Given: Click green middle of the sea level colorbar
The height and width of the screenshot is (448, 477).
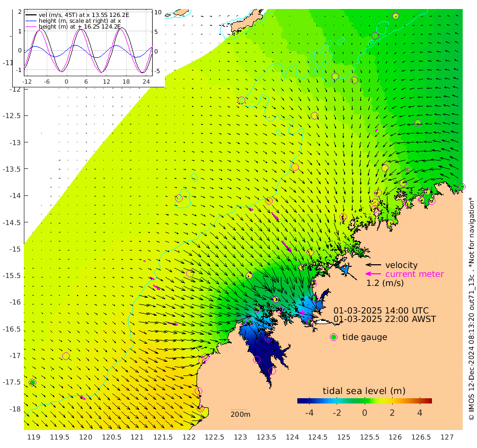Looking at the screenshot, I should pos(365,401).
